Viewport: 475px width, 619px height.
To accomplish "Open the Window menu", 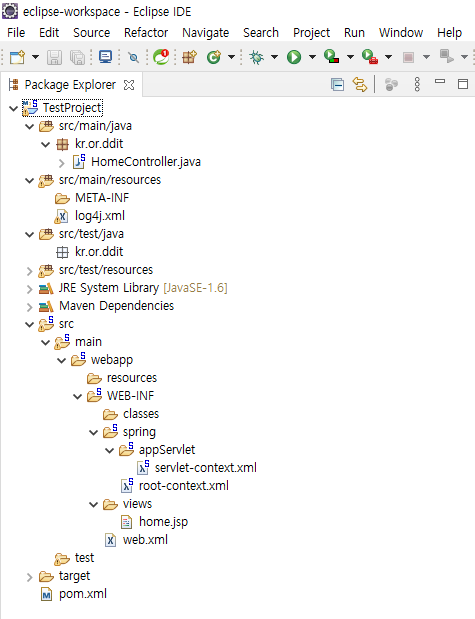I will pos(401,33).
